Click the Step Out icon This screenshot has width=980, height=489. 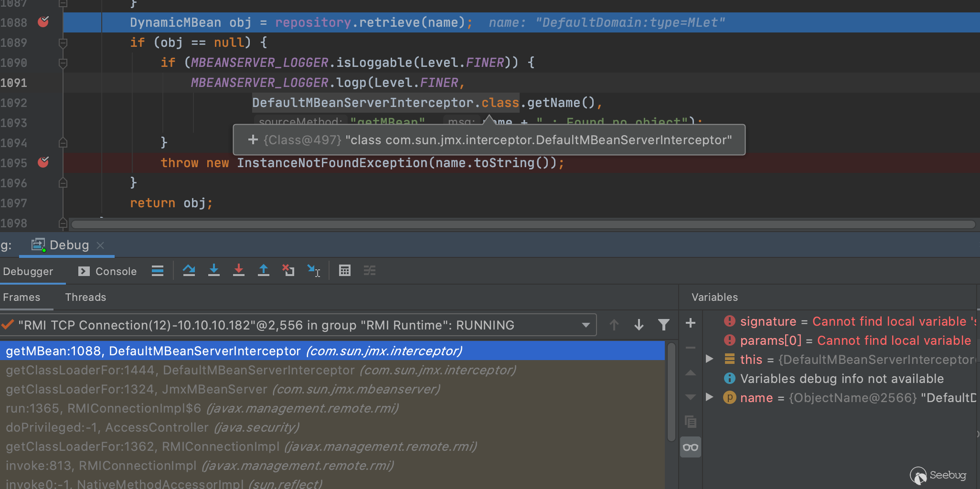[x=264, y=271]
